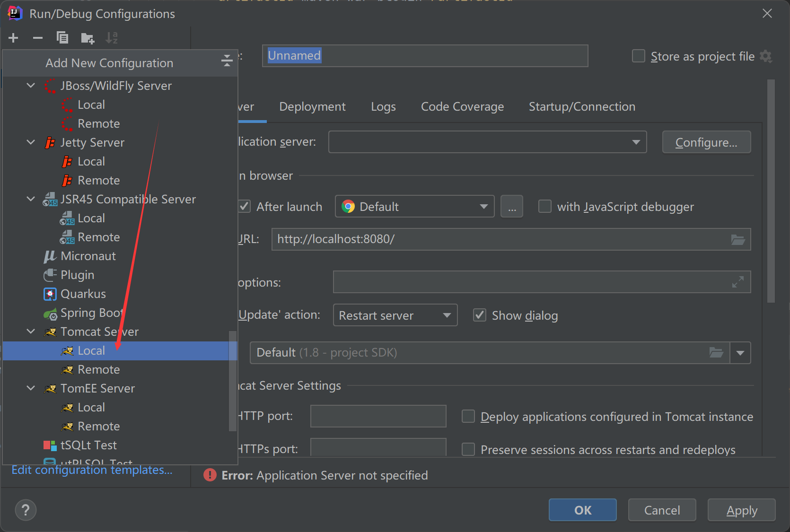Collapse the JSR45 Compatible Server node
The width and height of the screenshot is (790, 532).
31,199
